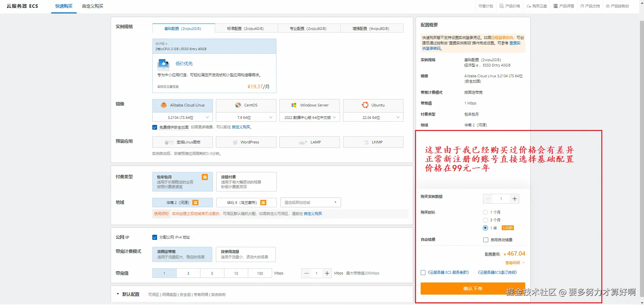Select the WordPress preinstalled app icon

pos(235,142)
